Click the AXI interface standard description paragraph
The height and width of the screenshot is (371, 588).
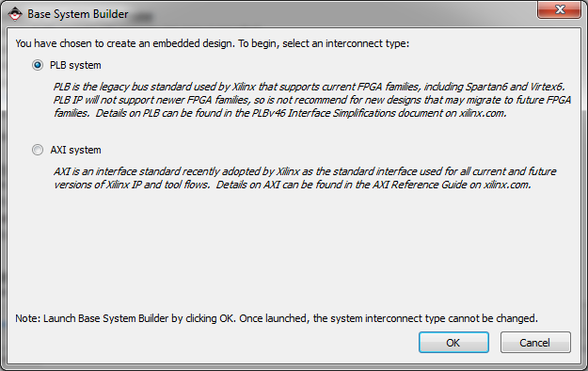[x=305, y=178]
